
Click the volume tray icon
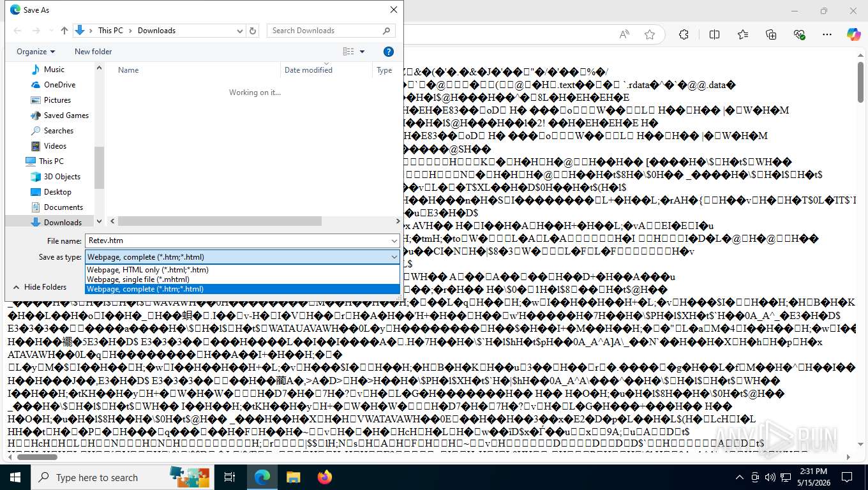click(x=770, y=477)
